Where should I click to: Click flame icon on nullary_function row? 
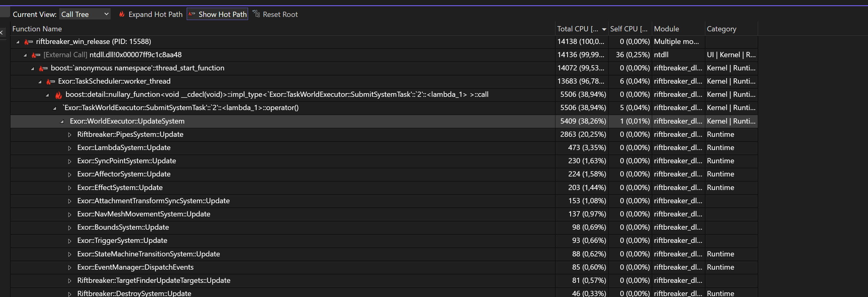58,95
